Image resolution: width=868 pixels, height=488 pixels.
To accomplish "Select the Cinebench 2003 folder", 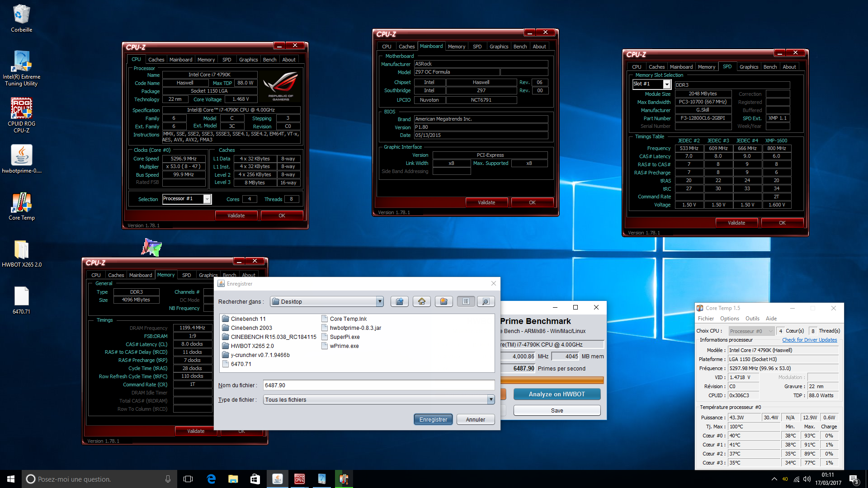I will pos(247,328).
